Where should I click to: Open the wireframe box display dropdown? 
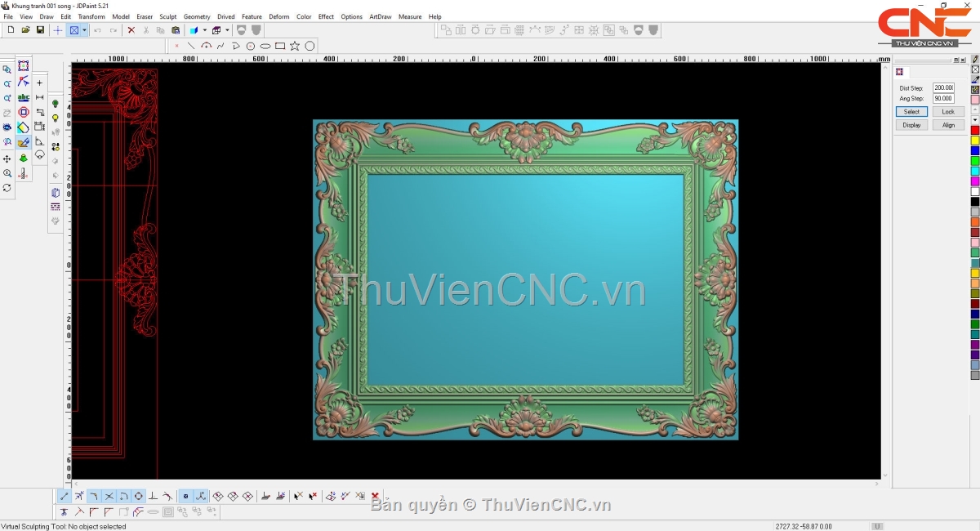[226, 30]
